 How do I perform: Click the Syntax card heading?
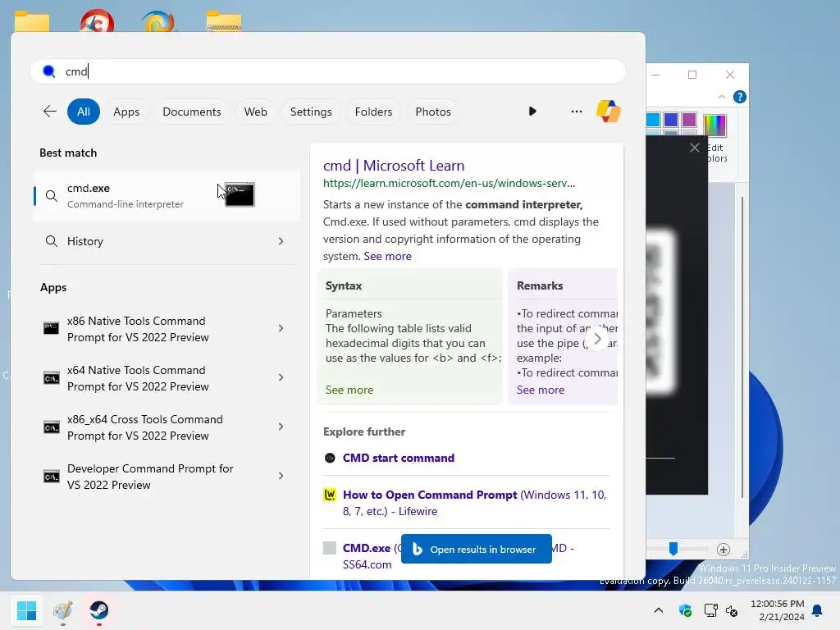344,285
